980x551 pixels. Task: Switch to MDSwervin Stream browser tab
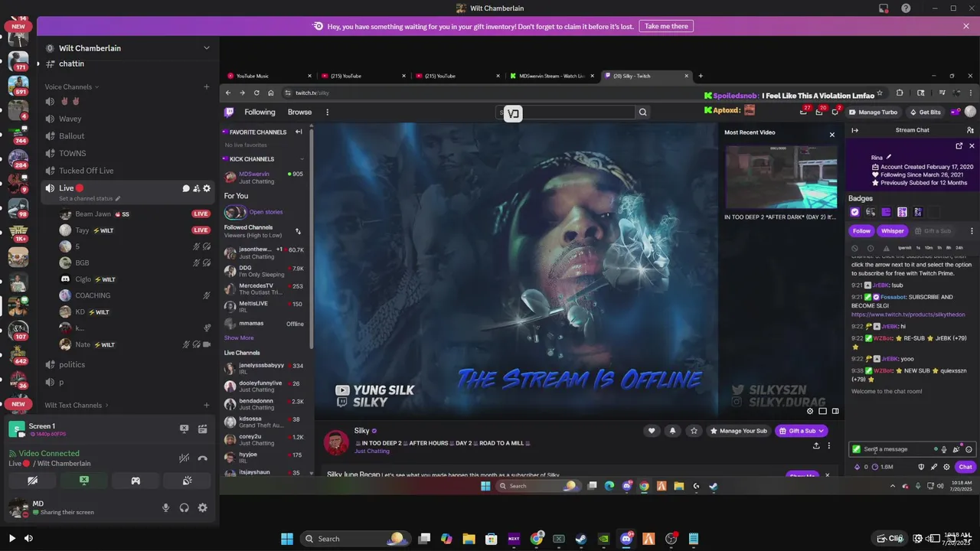(551, 76)
